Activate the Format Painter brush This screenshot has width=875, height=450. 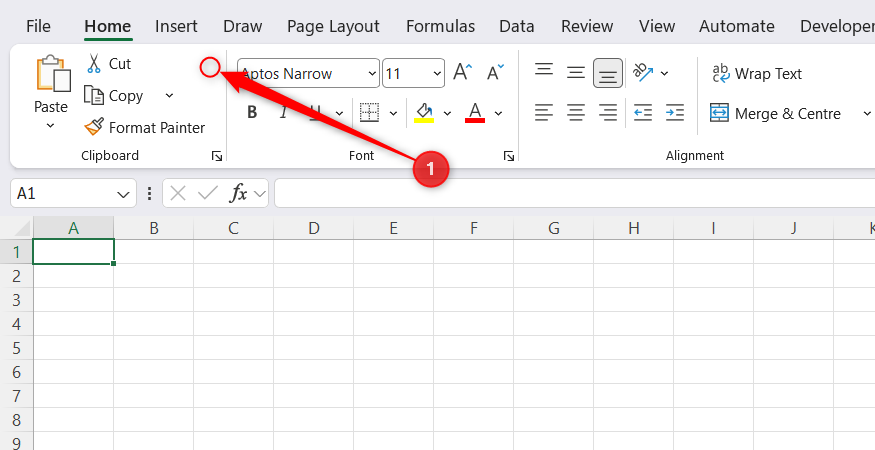tap(145, 128)
